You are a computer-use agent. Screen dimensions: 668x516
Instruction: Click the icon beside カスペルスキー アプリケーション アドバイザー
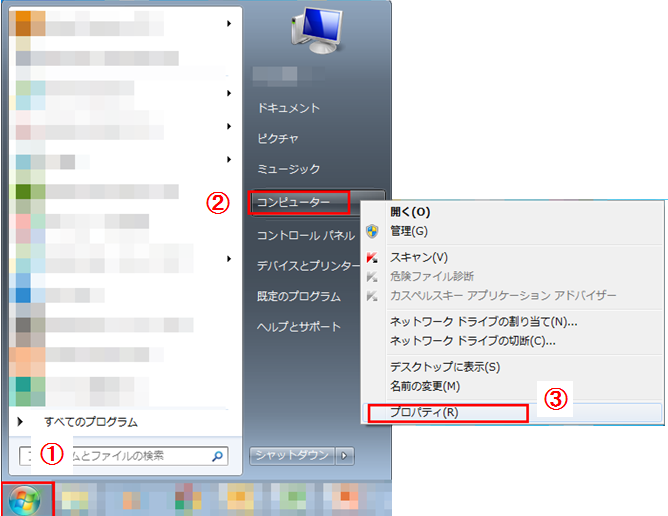click(x=373, y=296)
